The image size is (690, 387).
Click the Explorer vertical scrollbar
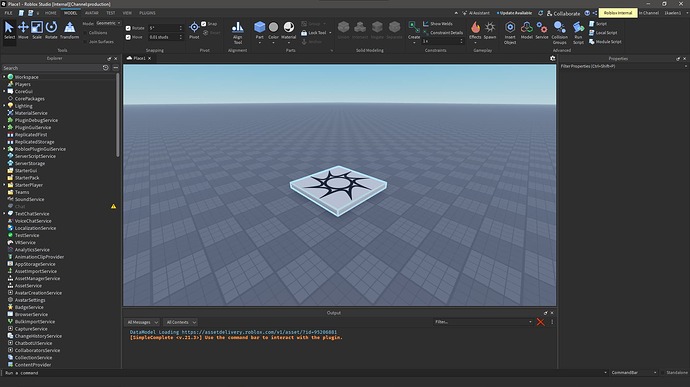(x=117, y=114)
